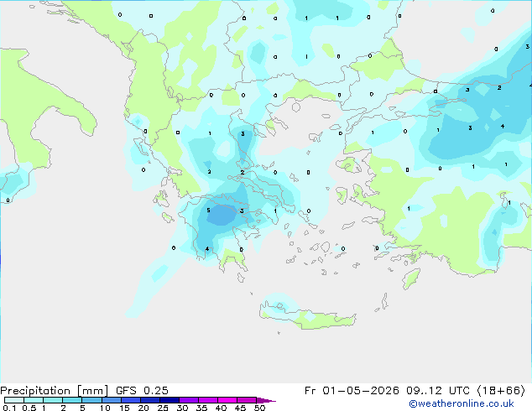Click the "09..12 UTC" time label
The image size is (532, 411).
pyautogui.click(x=438, y=391)
